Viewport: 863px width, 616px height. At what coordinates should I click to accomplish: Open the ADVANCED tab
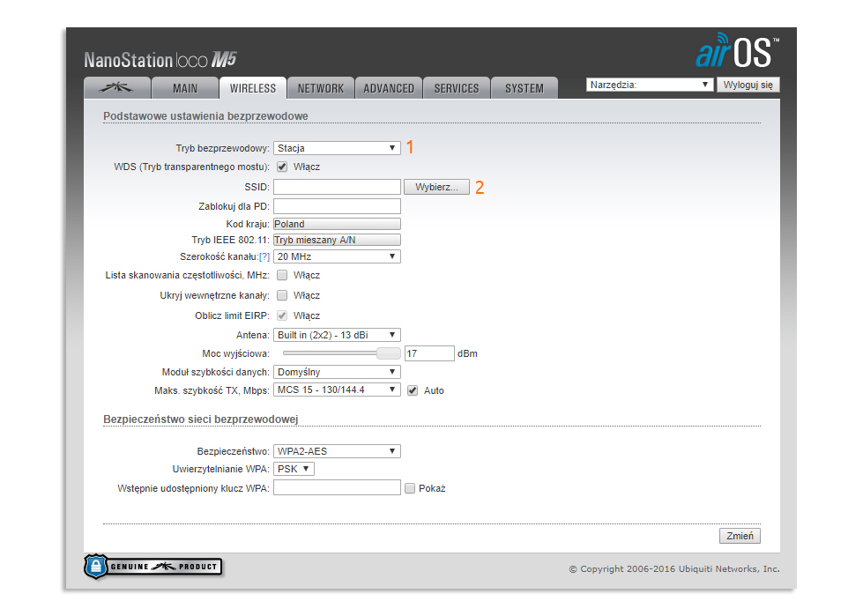[x=389, y=88]
